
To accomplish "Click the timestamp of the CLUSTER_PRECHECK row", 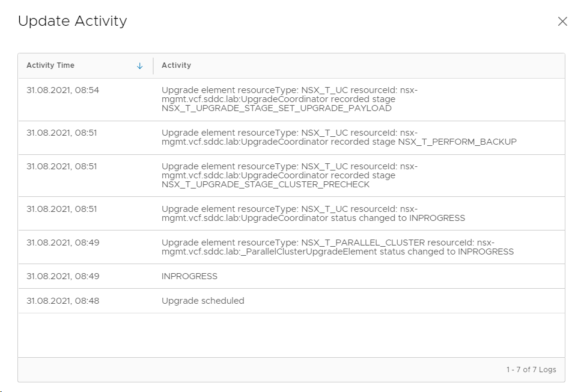I will pyautogui.click(x=61, y=166).
